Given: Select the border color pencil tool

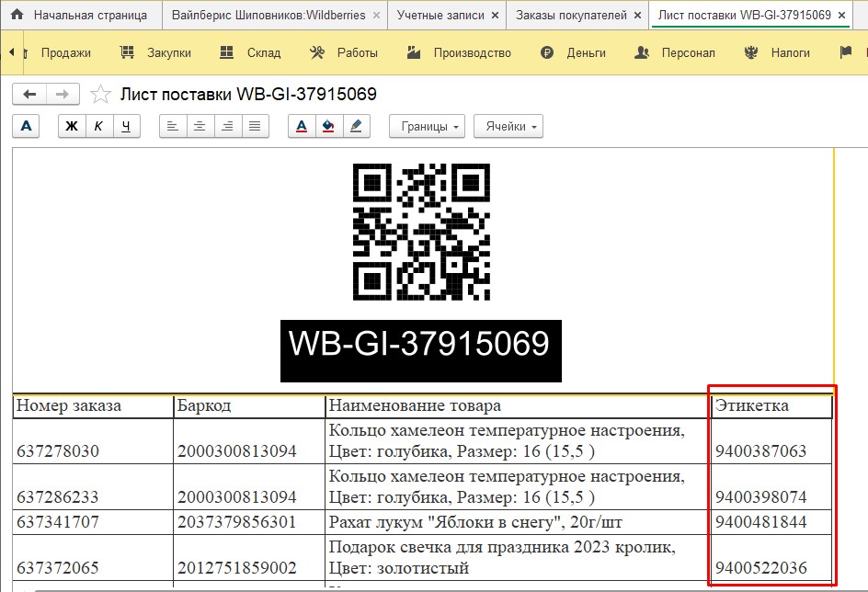Looking at the screenshot, I should (356, 126).
